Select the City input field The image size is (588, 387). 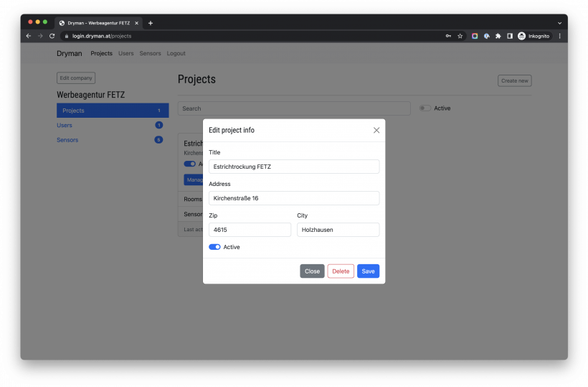click(338, 230)
